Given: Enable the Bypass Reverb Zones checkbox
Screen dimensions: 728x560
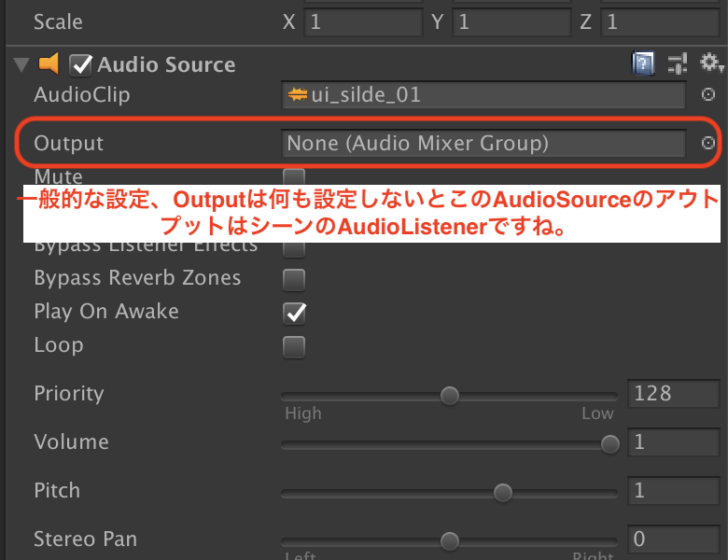Looking at the screenshot, I should [294, 280].
